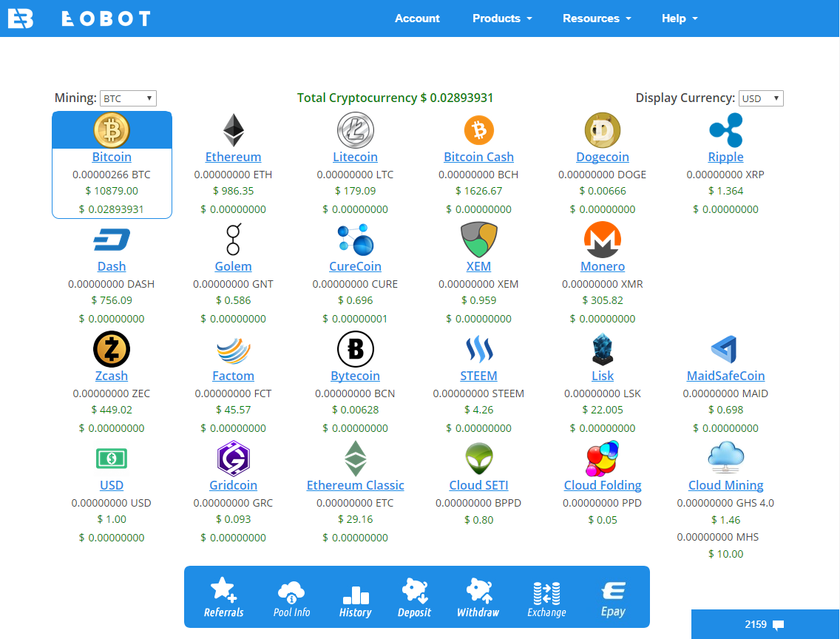Screen dimensions: 840x639
Task: Click the $ 0.00000001 CureCoin value
Action: [x=355, y=319]
